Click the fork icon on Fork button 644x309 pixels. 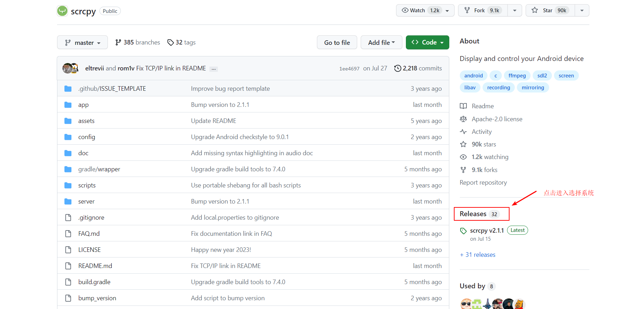(x=467, y=10)
